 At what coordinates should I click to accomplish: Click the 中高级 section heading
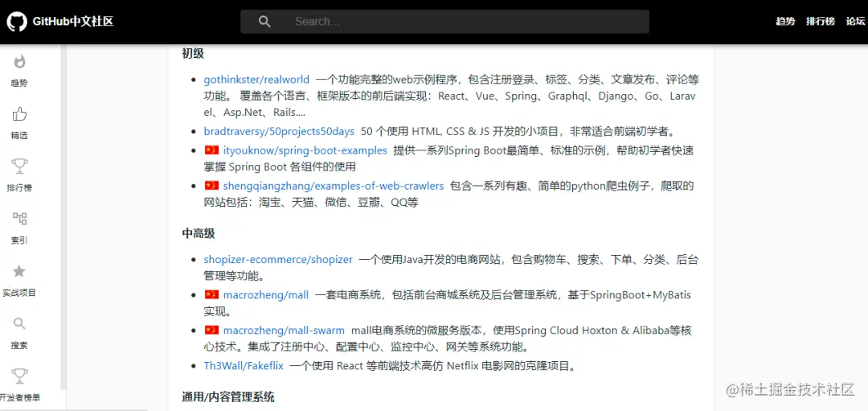pyautogui.click(x=199, y=233)
